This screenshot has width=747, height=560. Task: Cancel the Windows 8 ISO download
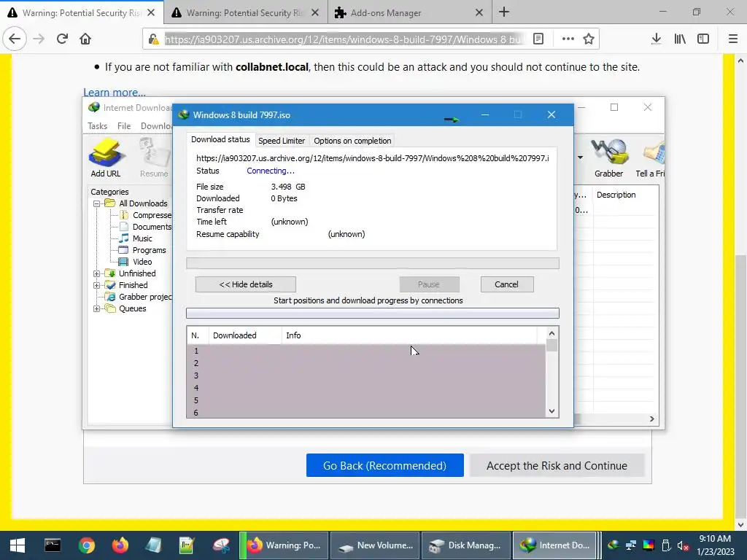pyautogui.click(x=506, y=284)
